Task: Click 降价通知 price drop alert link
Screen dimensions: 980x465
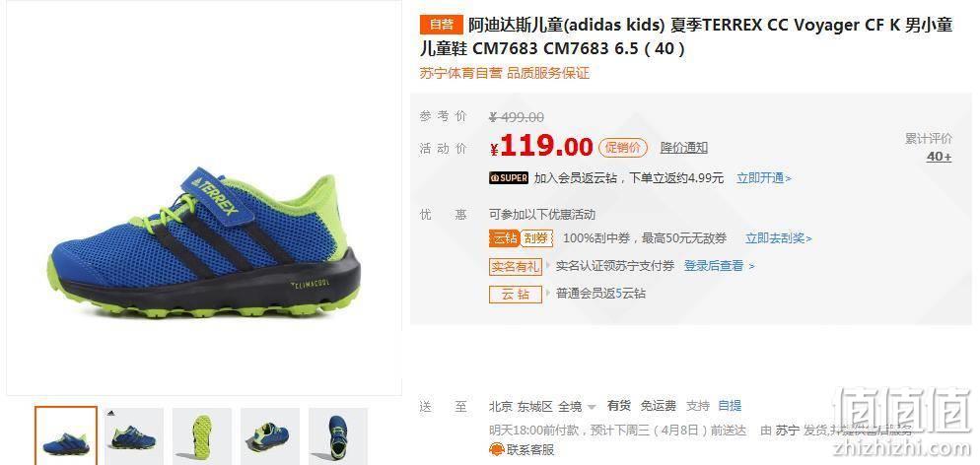Action: point(684,148)
